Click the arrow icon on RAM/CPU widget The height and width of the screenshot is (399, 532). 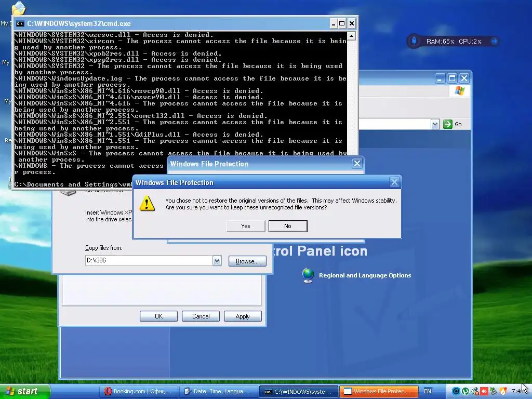494,41
